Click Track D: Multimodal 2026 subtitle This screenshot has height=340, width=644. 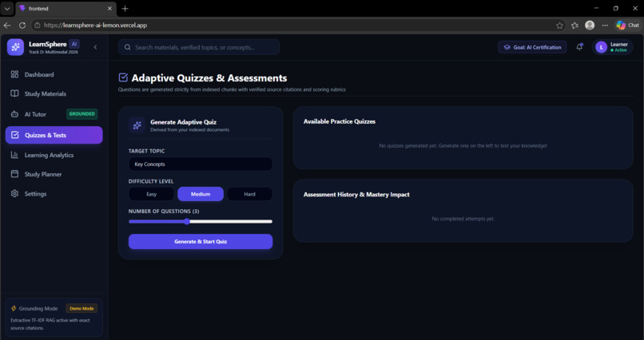[53, 52]
